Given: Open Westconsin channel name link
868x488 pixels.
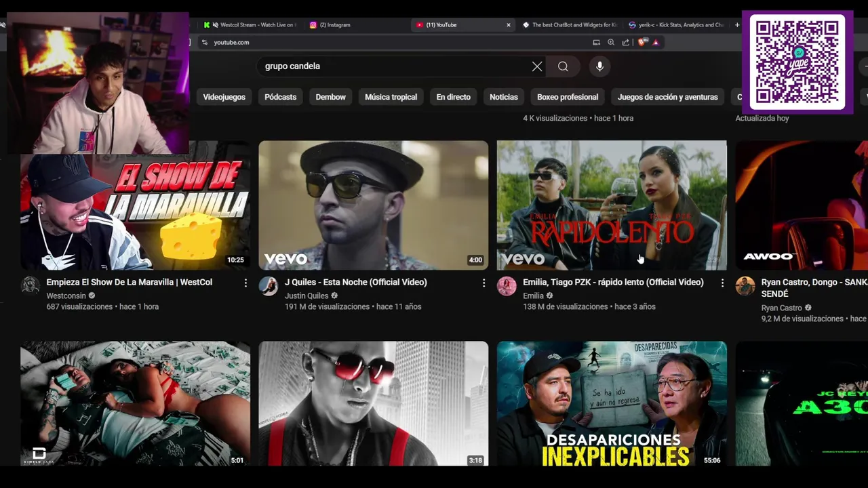Looking at the screenshot, I should 66,296.
